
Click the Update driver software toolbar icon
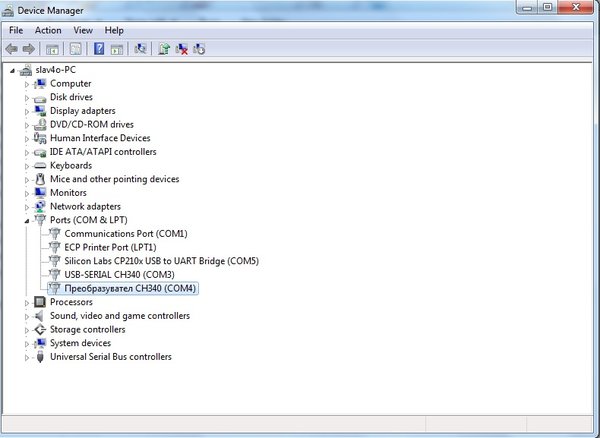164,49
